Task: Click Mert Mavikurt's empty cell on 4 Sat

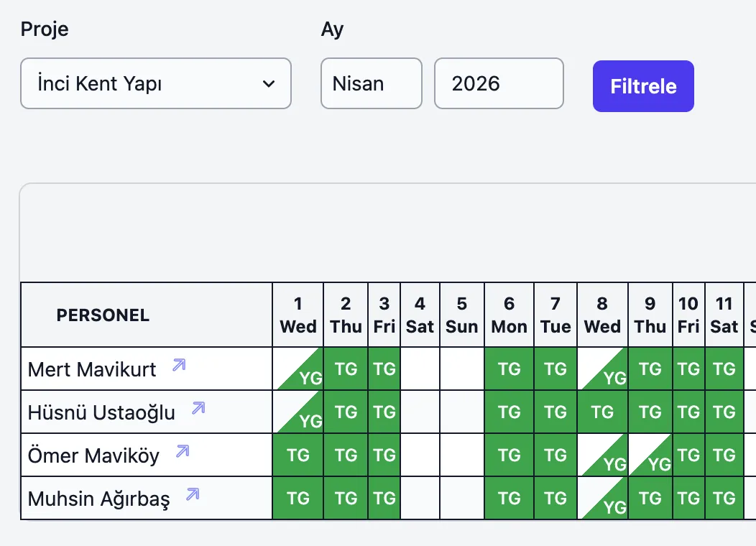Action: (x=420, y=369)
